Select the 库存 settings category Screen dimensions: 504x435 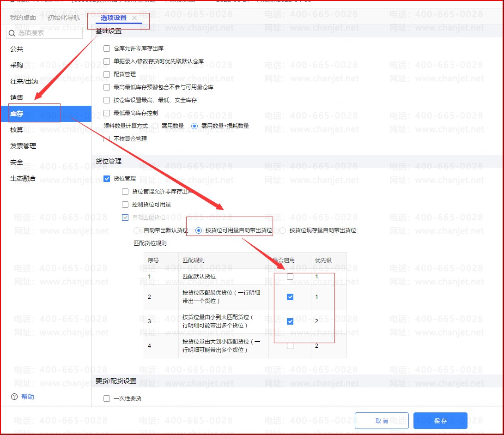pos(46,114)
